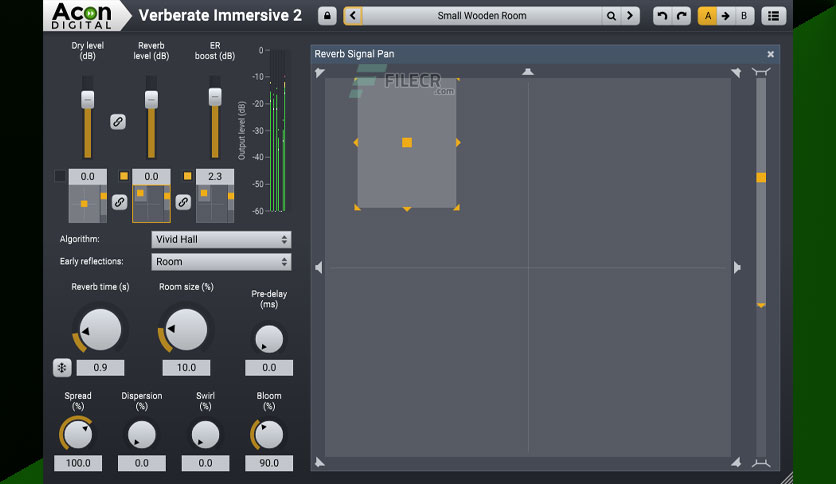The image size is (836, 484).
Task: Click the Reverb time knob
Action: tap(100, 329)
